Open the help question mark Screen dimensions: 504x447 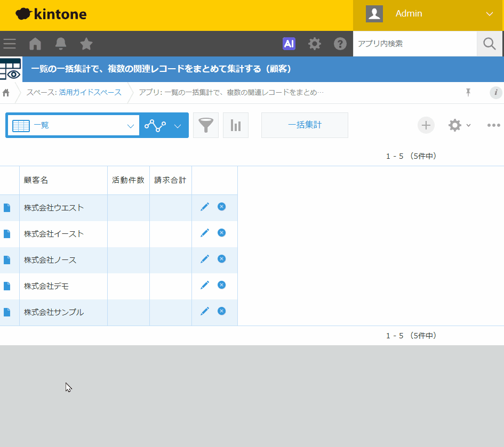(340, 44)
